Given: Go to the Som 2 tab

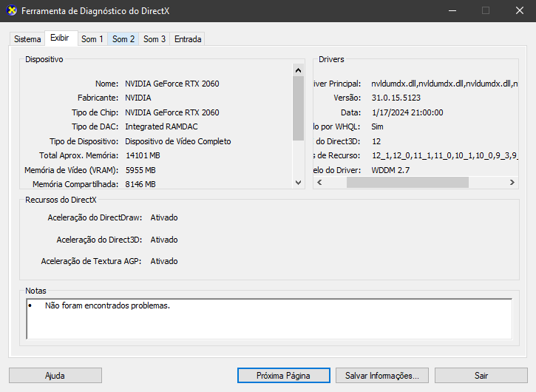Looking at the screenshot, I should [123, 39].
